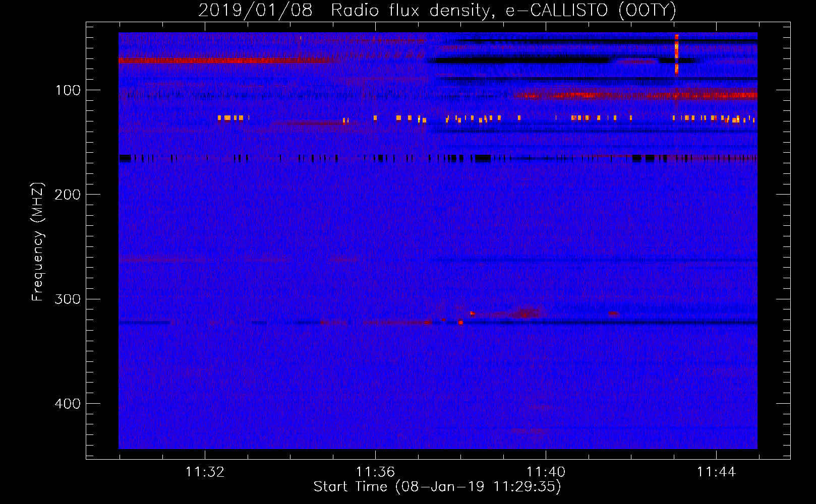The image size is (816, 504).
Task: Click the bright vertical burst near 11:43
Action: [x=676, y=54]
